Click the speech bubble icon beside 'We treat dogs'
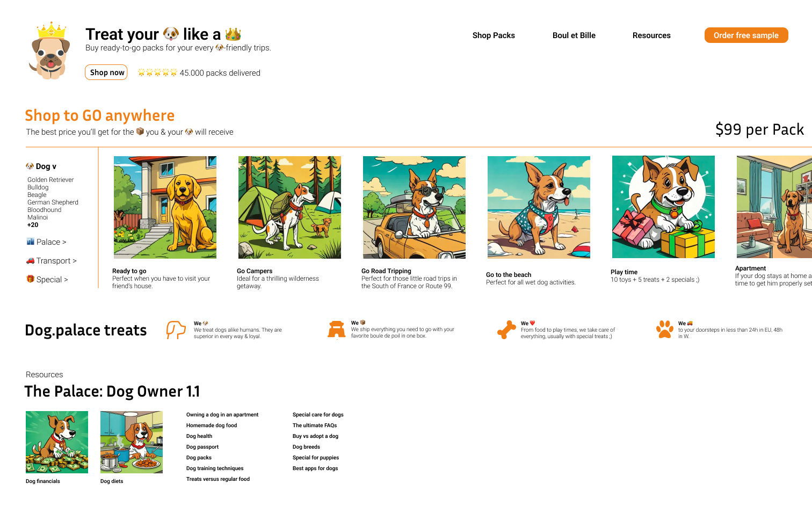Screen dimensions: 812x527 [x=176, y=330]
